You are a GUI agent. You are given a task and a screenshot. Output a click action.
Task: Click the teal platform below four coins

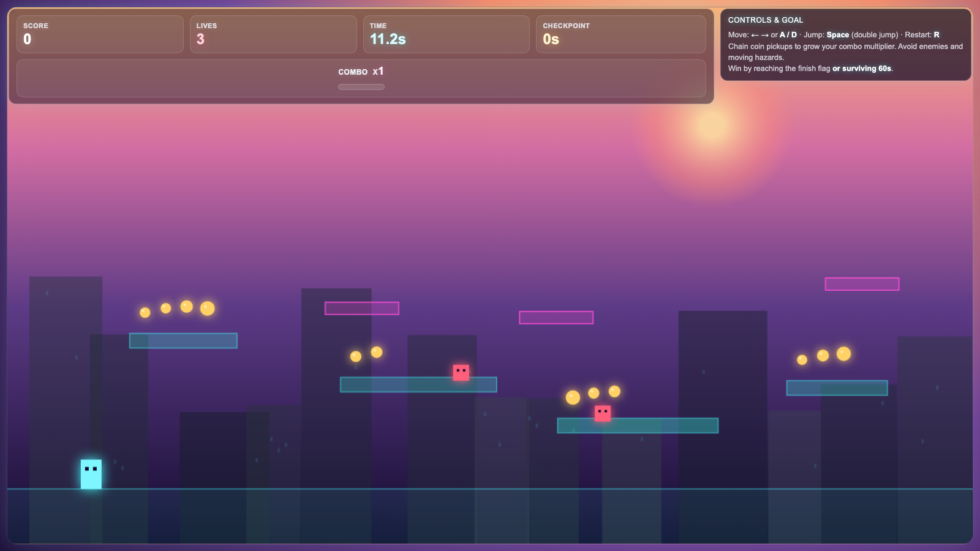pyautogui.click(x=183, y=340)
